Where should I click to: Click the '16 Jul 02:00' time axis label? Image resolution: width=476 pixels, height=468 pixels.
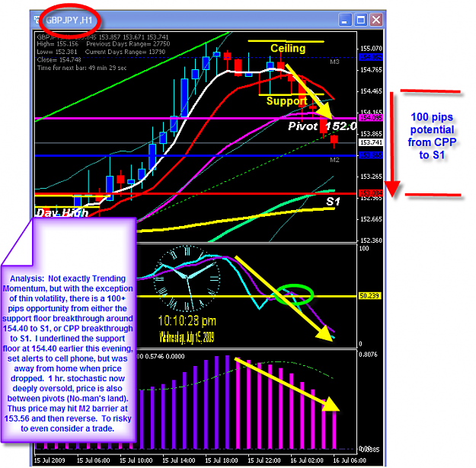click(x=307, y=460)
